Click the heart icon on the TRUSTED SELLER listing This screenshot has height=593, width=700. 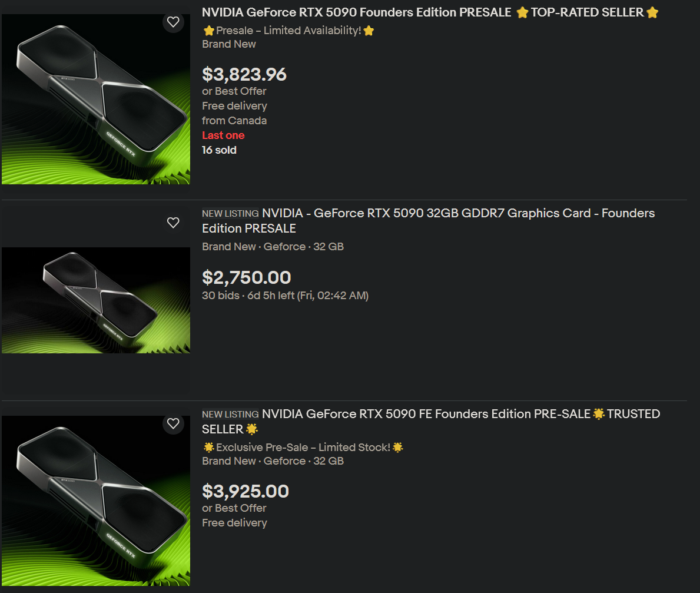point(172,423)
